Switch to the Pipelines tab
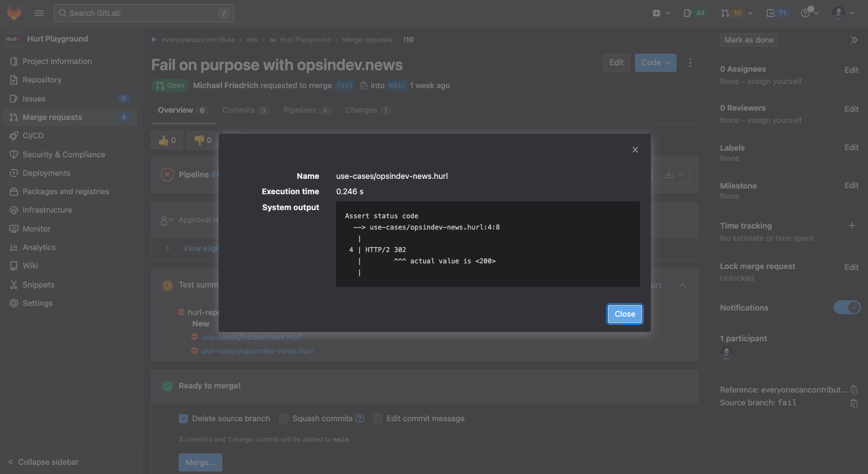868x474 pixels. pyautogui.click(x=300, y=110)
